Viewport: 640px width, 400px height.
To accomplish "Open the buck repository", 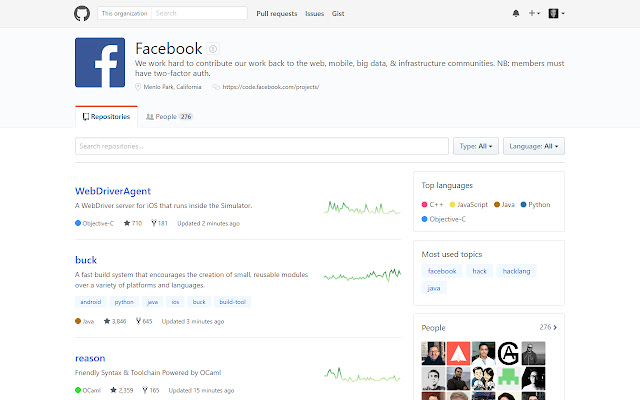I will pos(86,260).
